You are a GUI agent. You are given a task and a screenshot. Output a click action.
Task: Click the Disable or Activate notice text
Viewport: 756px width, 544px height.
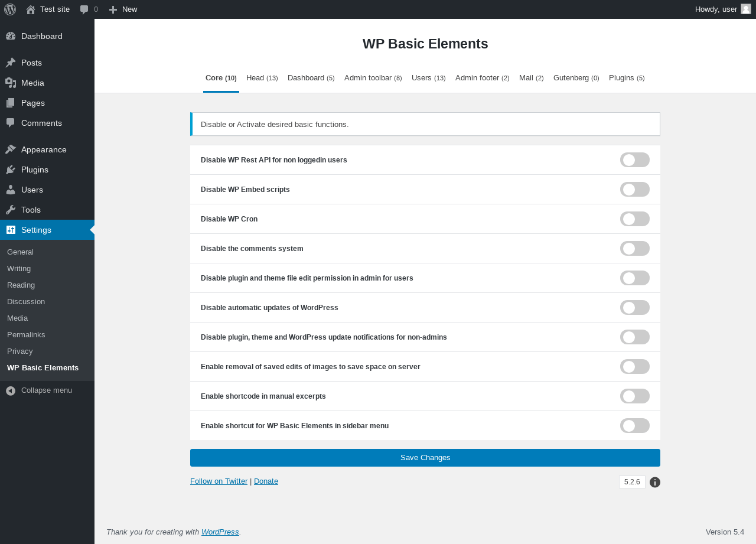point(275,125)
